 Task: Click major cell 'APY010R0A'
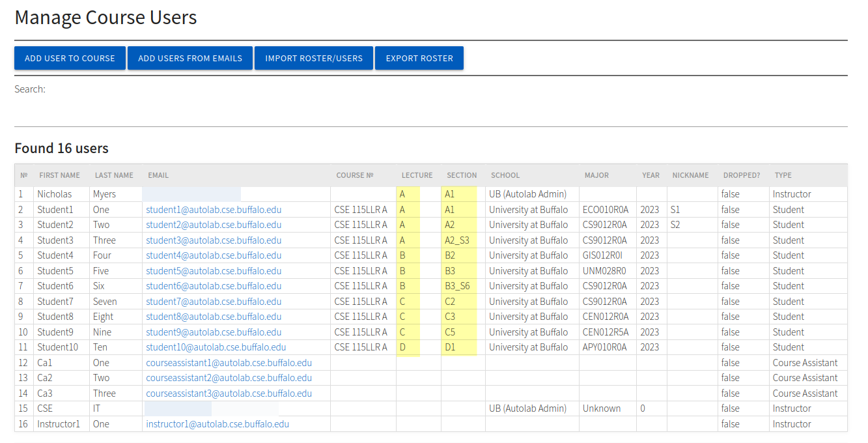click(605, 347)
